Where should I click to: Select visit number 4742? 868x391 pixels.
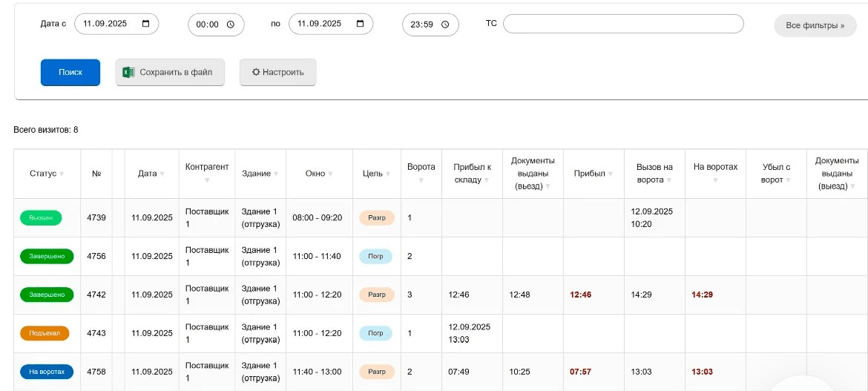(96, 295)
